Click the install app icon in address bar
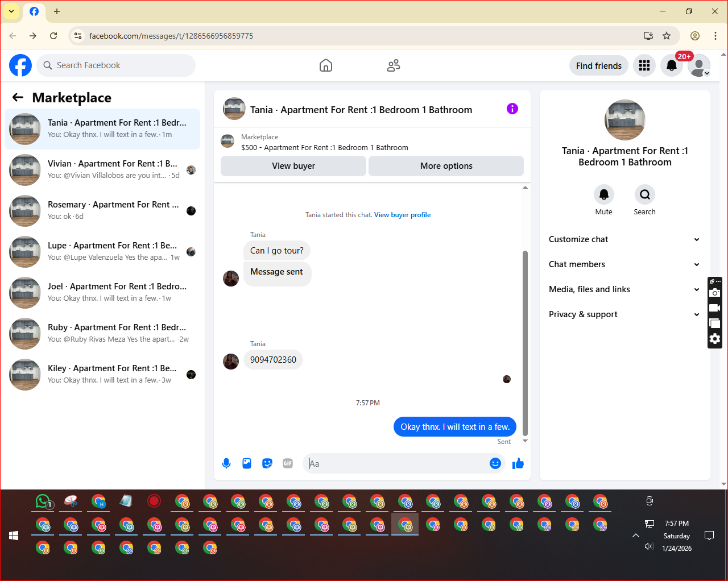Image resolution: width=728 pixels, height=581 pixels. [x=648, y=36]
